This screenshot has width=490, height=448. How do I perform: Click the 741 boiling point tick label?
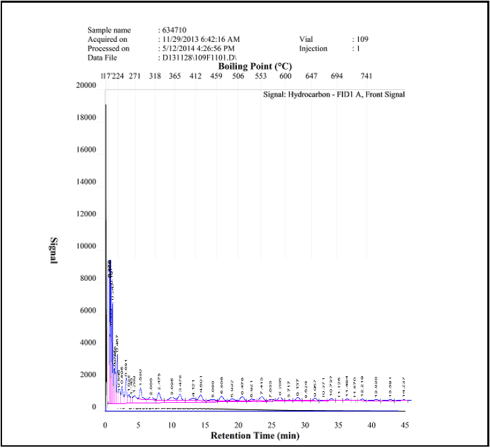pyautogui.click(x=367, y=76)
